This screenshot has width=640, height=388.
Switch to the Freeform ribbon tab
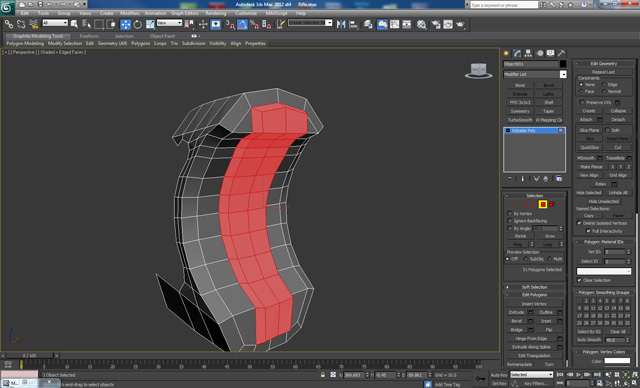(89, 36)
